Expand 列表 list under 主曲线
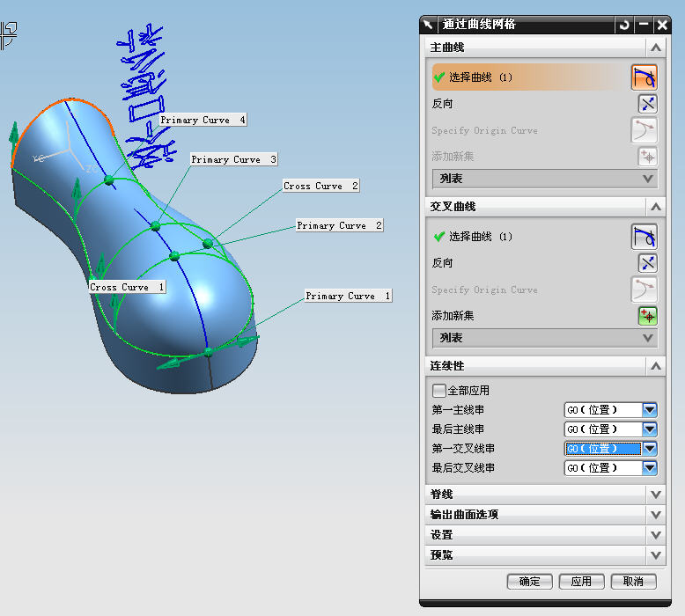685x616 pixels. (x=545, y=179)
